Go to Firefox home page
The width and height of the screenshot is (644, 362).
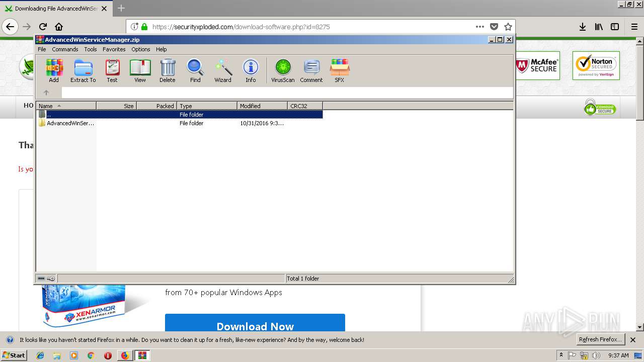click(x=59, y=27)
